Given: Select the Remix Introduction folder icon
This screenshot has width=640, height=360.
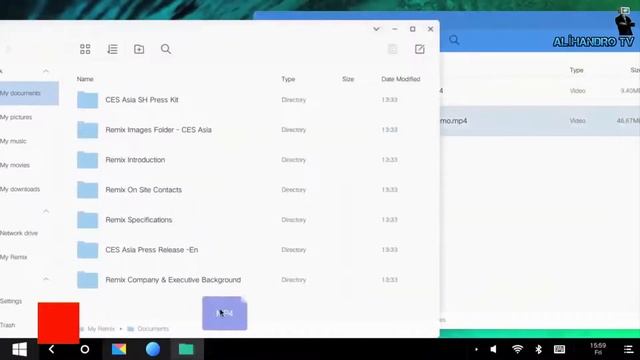Looking at the screenshot, I should point(87,160).
